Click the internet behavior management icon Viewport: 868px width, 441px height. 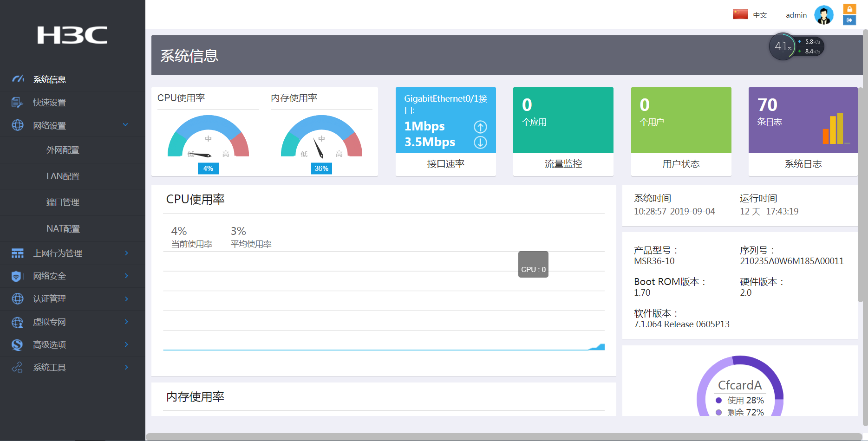[x=17, y=253]
